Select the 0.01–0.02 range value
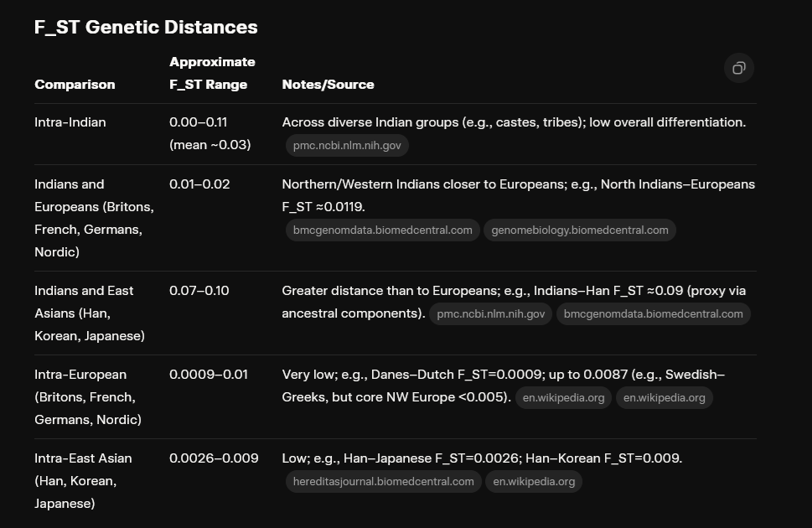The height and width of the screenshot is (528, 812). pos(199,184)
